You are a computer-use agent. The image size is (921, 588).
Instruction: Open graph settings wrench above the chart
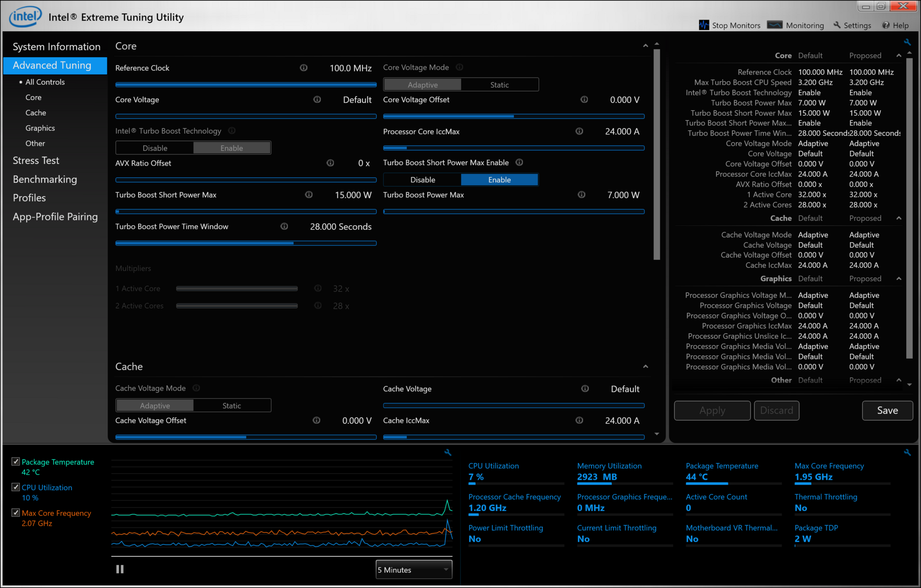pyautogui.click(x=447, y=452)
